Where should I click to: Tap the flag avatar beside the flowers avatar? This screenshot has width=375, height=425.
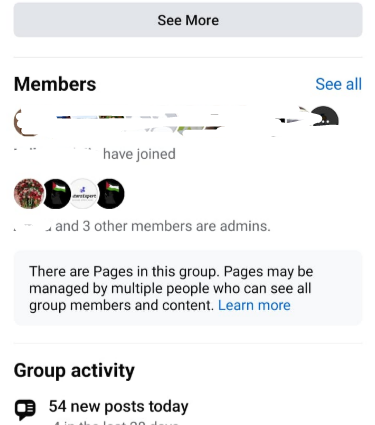[57, 194]
